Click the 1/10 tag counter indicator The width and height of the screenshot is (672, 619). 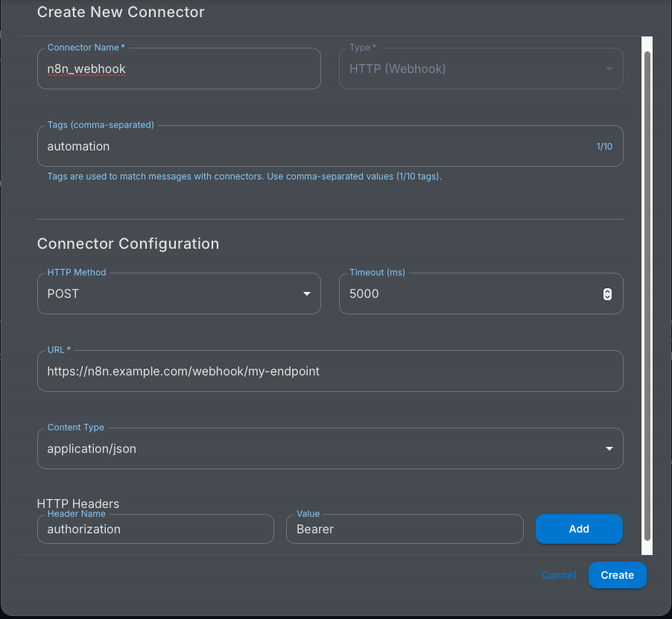pos(605,146)
